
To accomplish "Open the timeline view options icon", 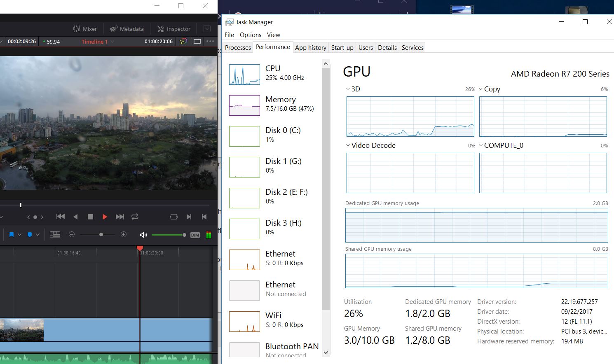I will [55, 235].
